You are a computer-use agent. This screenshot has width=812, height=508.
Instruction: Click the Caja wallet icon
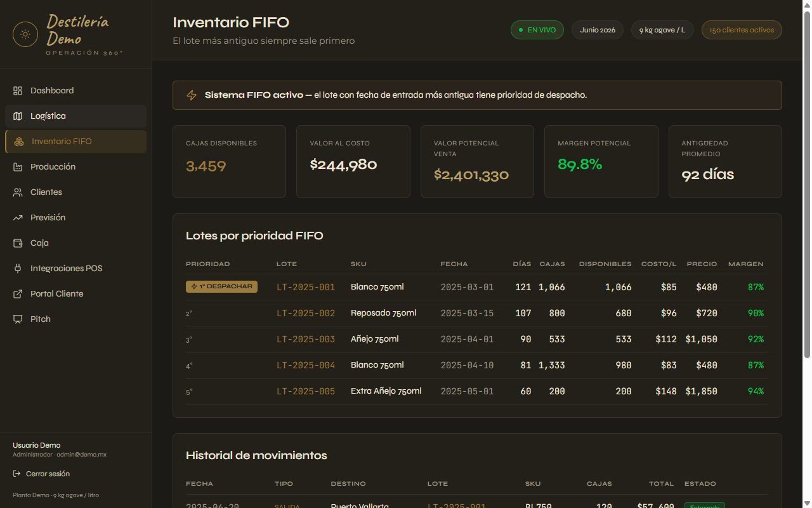coord(18,243)
